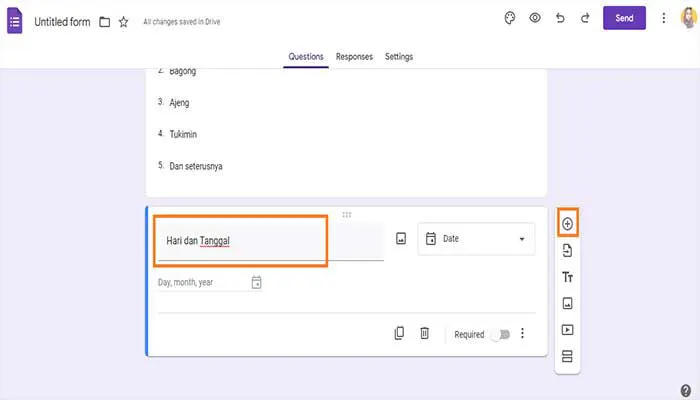The height and width of the screenshot is (400, 700).
Task: Open the form's more options menu
Action: [663, 18]
